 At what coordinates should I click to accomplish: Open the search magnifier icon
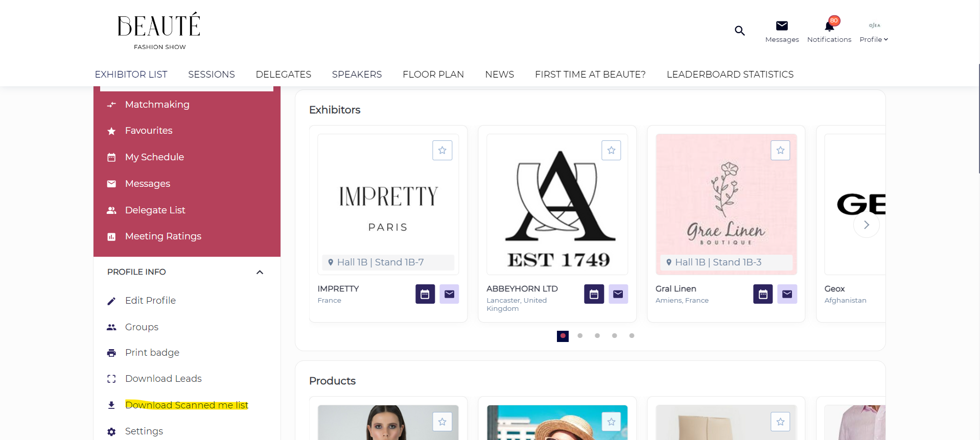739,31
